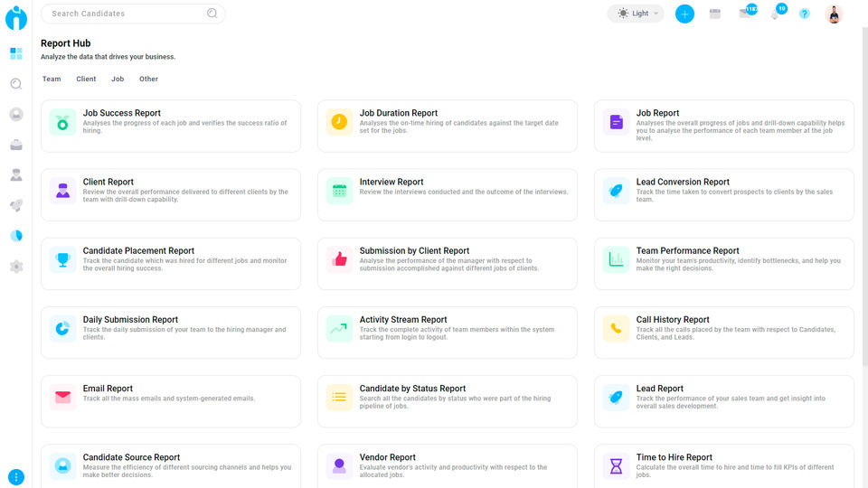Open the Job Success Report
868x488 pixels.
point(171,127)
